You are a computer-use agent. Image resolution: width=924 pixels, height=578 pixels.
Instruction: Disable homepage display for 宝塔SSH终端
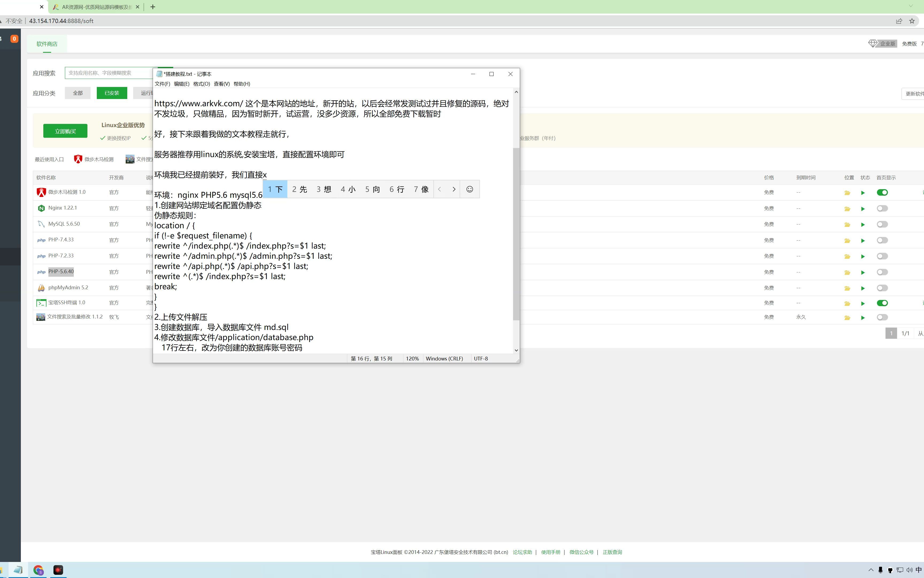[x=882, y=303]
